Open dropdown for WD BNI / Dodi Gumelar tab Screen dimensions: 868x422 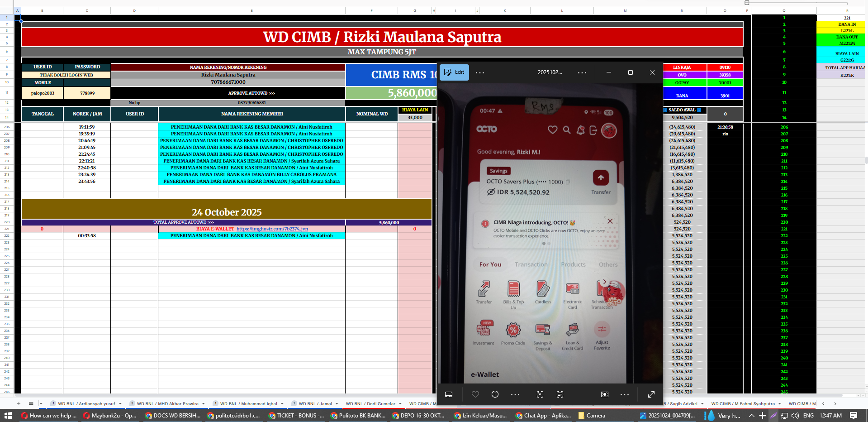[x=400, y=404]
